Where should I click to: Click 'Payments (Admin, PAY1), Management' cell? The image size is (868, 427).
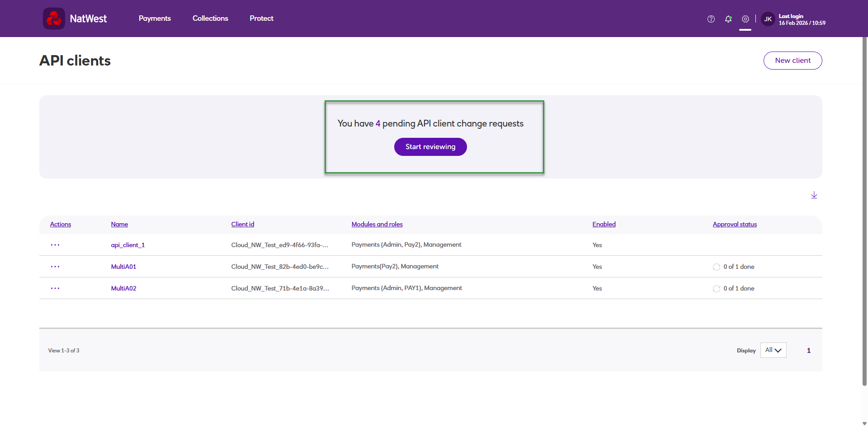(x=407, y=288)
